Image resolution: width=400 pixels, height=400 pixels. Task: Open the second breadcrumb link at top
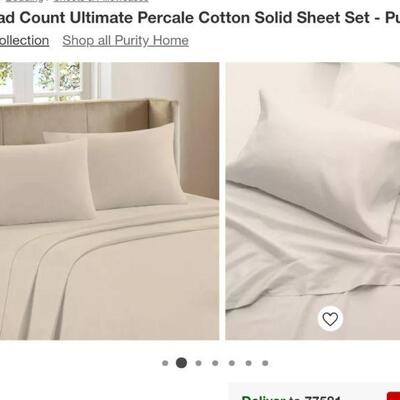coord(101,1)
